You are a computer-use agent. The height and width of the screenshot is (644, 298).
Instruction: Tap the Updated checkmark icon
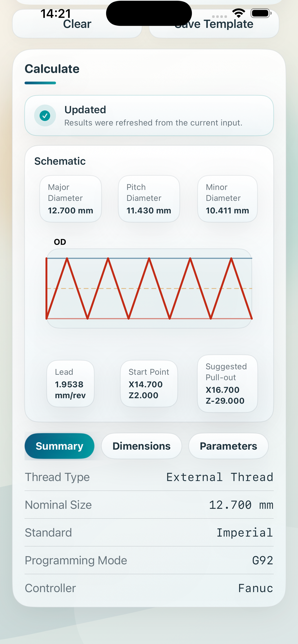pos(45,115)
